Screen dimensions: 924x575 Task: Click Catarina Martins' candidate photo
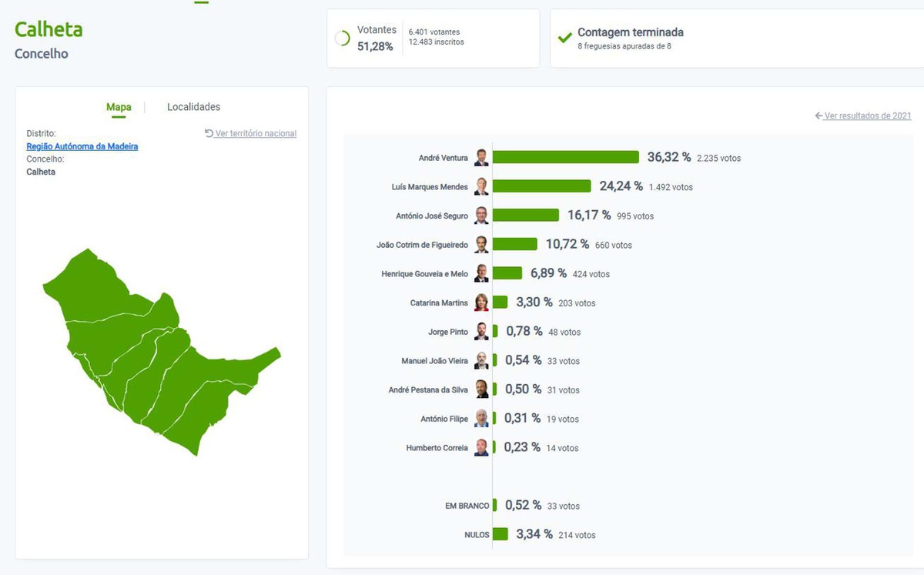pos(481,303)
